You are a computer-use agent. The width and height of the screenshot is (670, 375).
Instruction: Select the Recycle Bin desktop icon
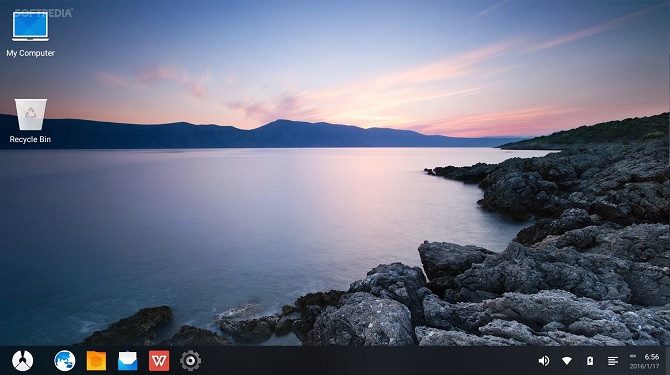pyautogui.click(x=30, y=114)
